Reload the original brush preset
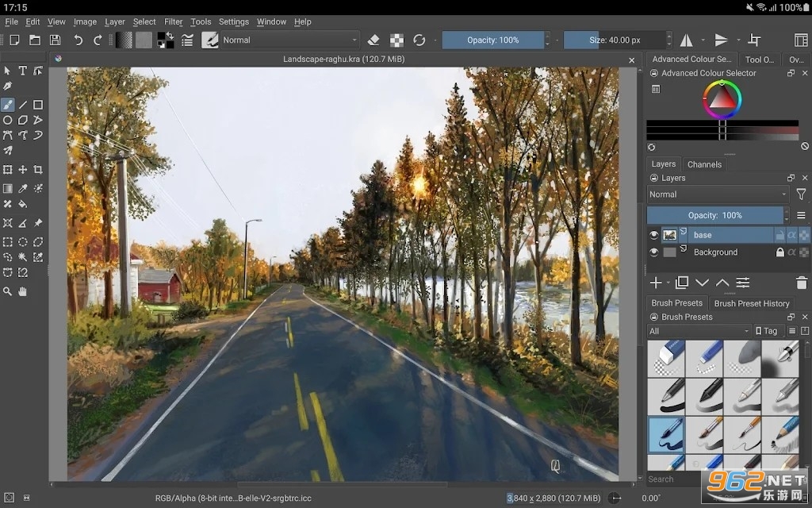The image size is (812, 508). click(419, 40)
